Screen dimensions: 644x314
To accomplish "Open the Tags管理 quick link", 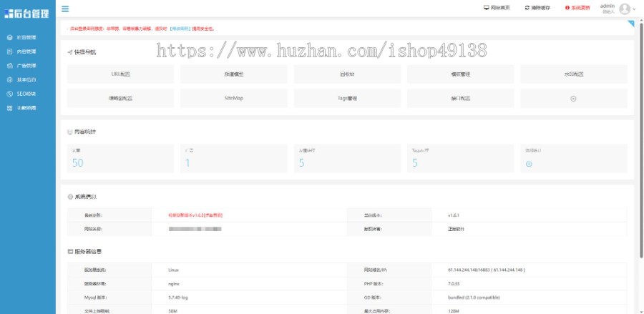I will coord(347,99).
